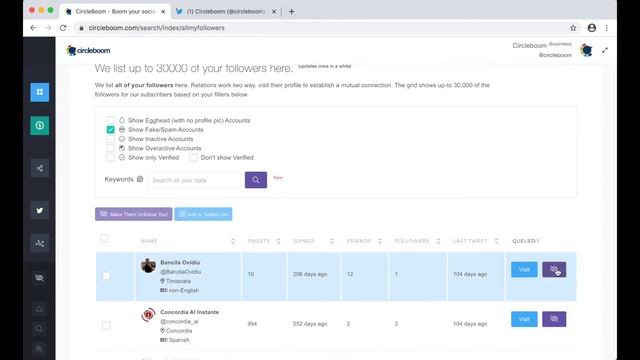
Task: Go forward in browser history
Action: click(48, 28)
